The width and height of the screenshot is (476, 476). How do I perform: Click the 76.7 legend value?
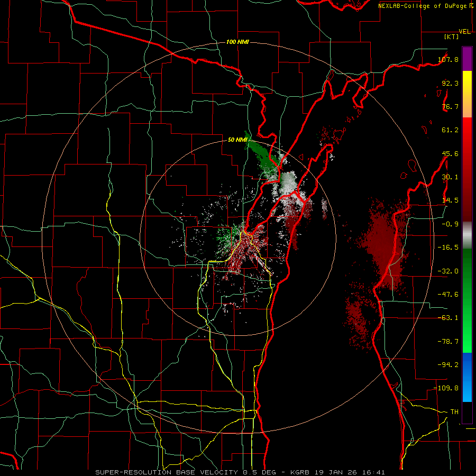450,106
